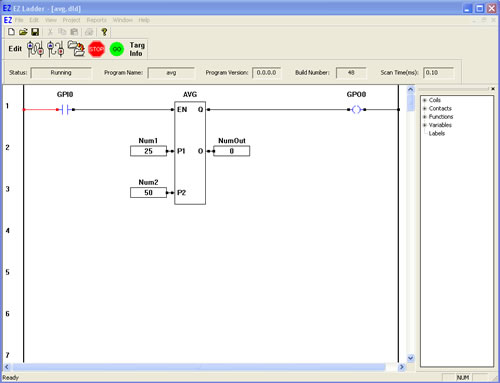Click the vertical scrollbar thumb
Viewport: 500px width, 383px height.
411,103
